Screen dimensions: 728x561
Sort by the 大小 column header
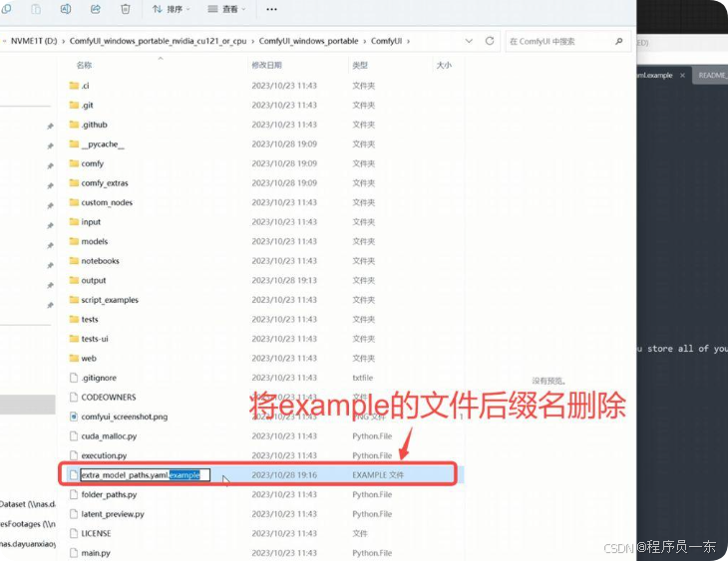444,65
